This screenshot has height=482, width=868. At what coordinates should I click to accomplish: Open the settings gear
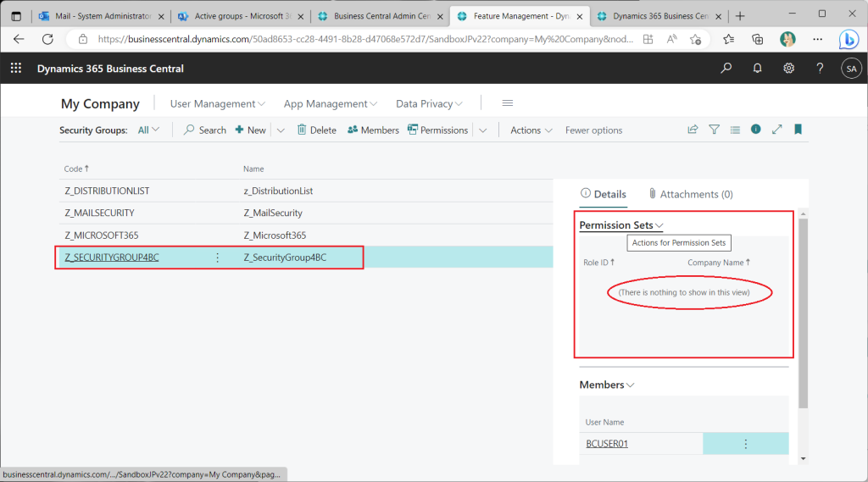[788, 68]
